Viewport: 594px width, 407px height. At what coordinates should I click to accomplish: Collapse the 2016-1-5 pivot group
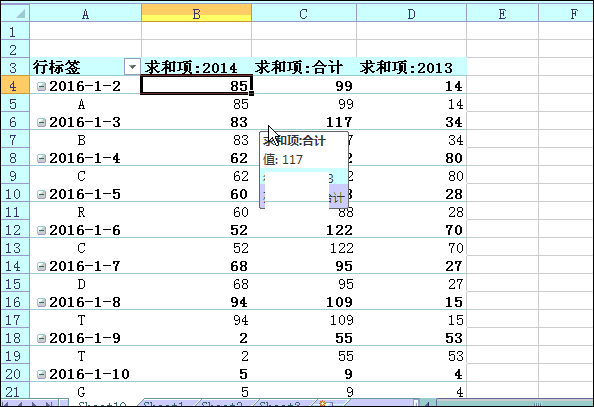coord(41,195)
